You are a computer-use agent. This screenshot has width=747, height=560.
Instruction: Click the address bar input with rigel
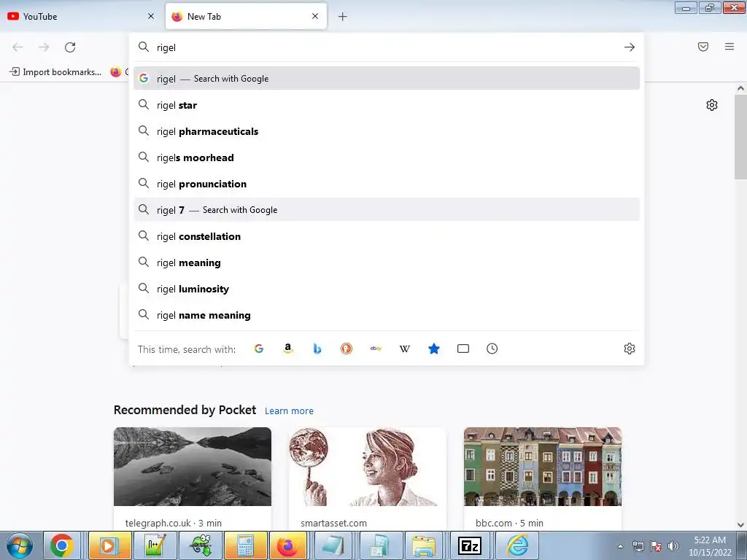(x=386, y=47)
